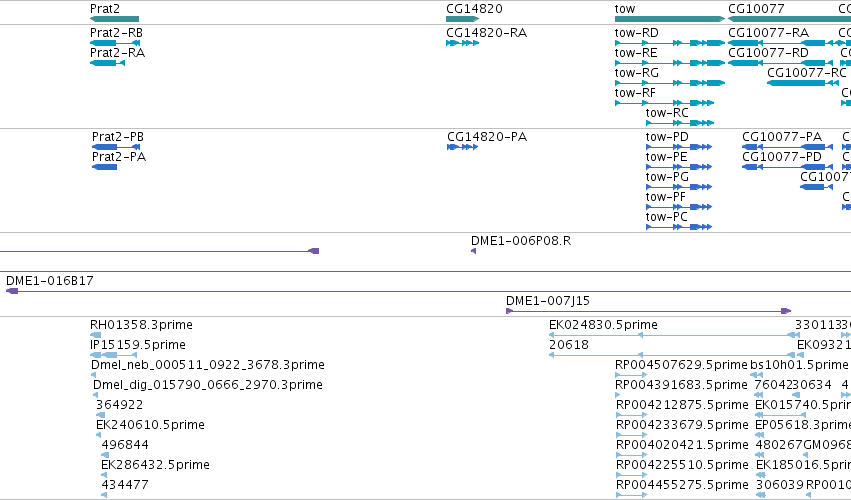The height and width of the screenshot is (500, 851).
Task: Select protein tow-PE
Action: point(666,157)
